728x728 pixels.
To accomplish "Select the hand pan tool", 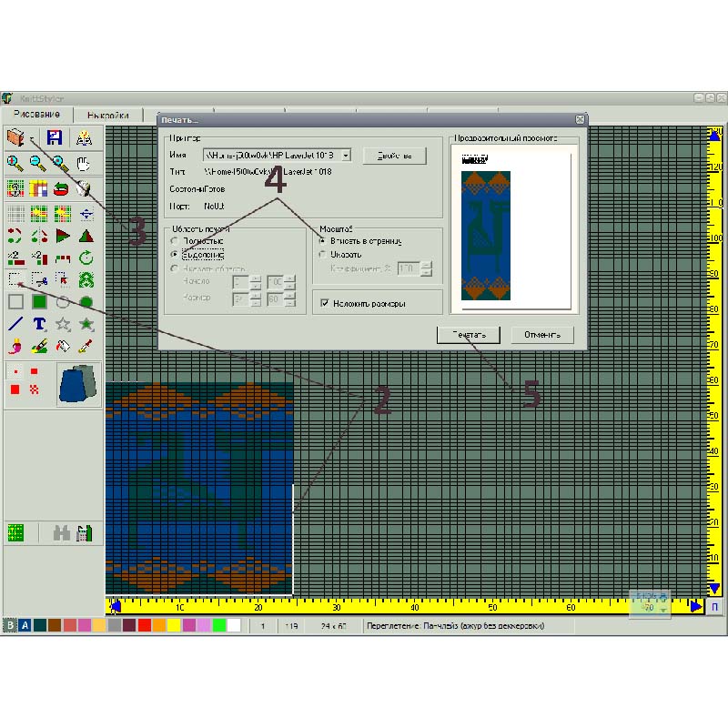I will click(x=84, y=163).
